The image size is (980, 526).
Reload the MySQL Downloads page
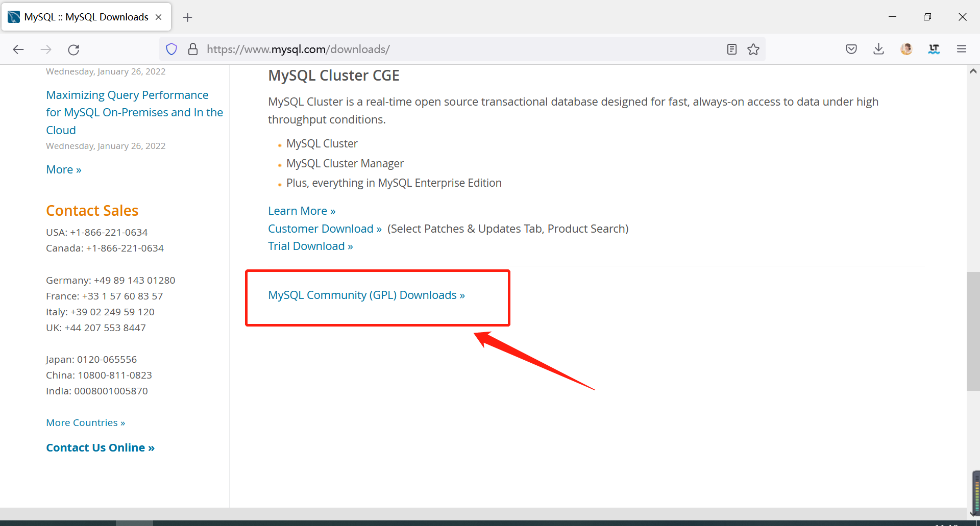pyautogui.click(x=73, y=49)
